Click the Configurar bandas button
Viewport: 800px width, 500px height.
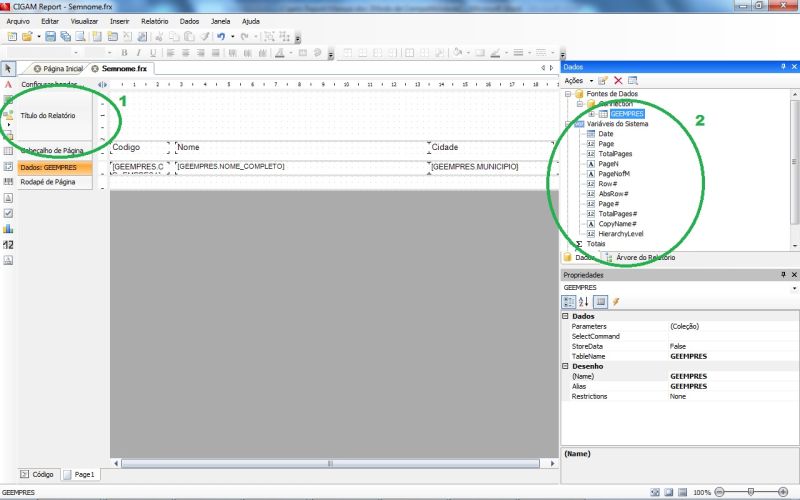pyautogui.click(x=49, y=84)
